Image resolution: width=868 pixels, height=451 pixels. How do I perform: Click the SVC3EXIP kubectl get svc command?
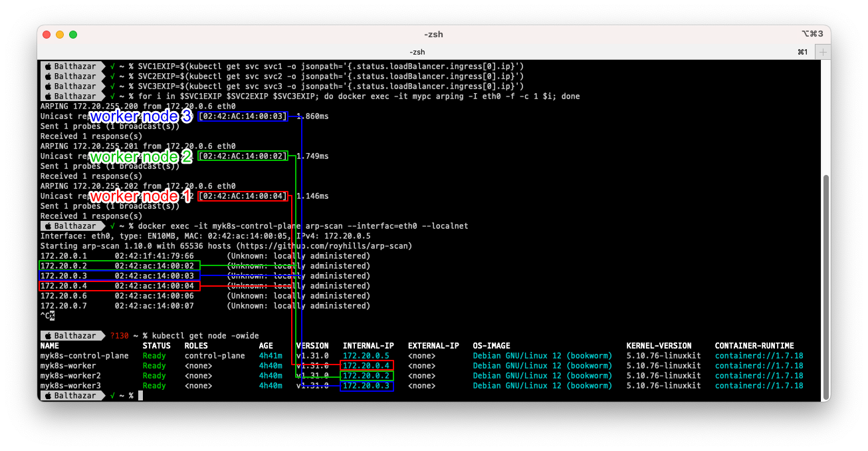click(331, 86)
